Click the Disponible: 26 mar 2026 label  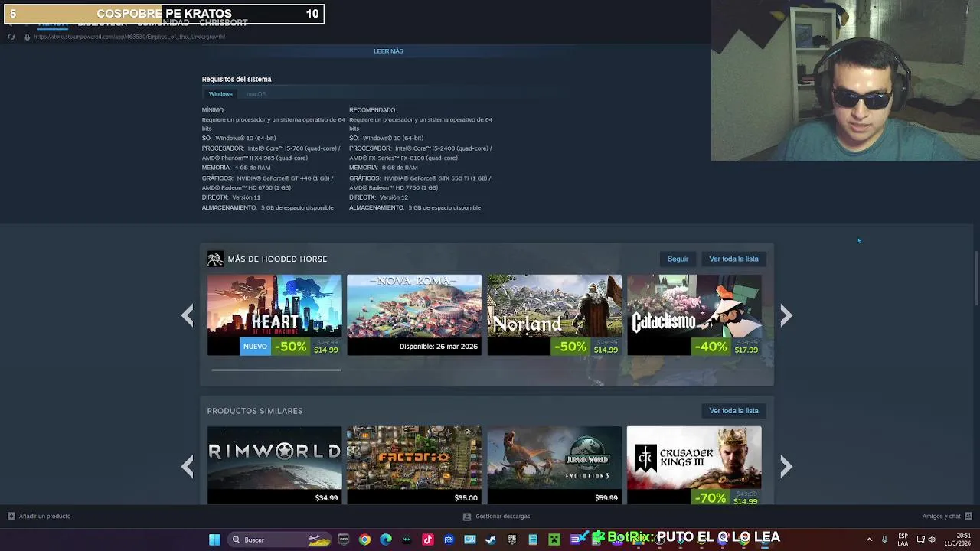tap(438, 347)
